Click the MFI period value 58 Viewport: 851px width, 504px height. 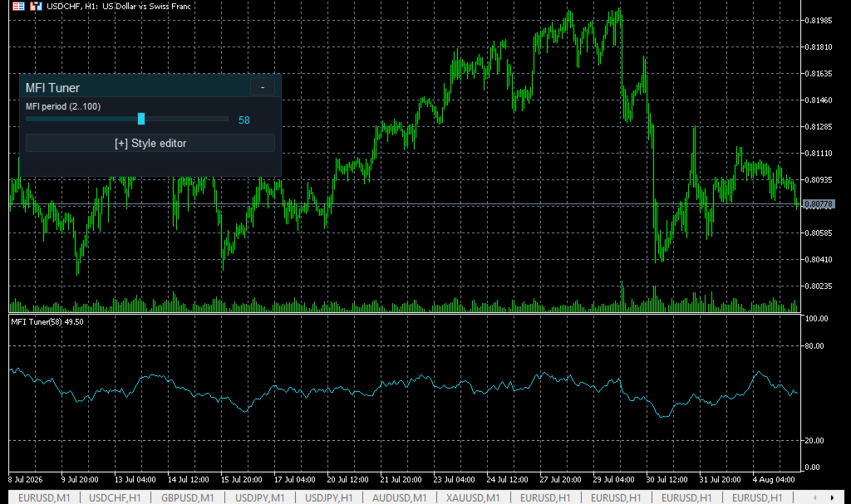click(x=244, y=120)
